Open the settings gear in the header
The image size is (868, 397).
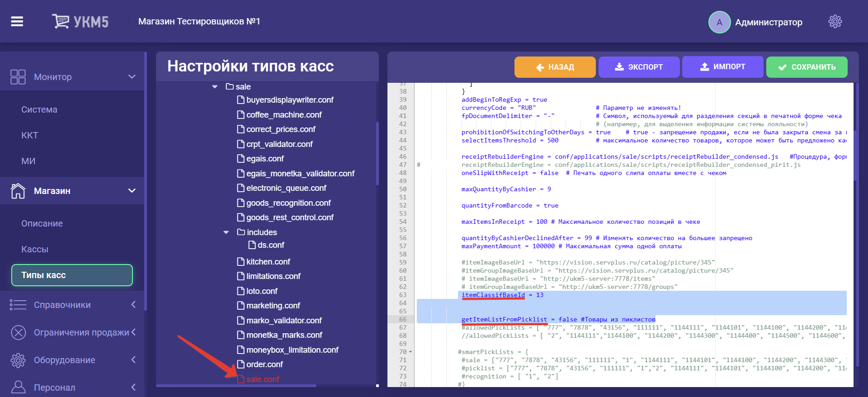pos(835,21)
